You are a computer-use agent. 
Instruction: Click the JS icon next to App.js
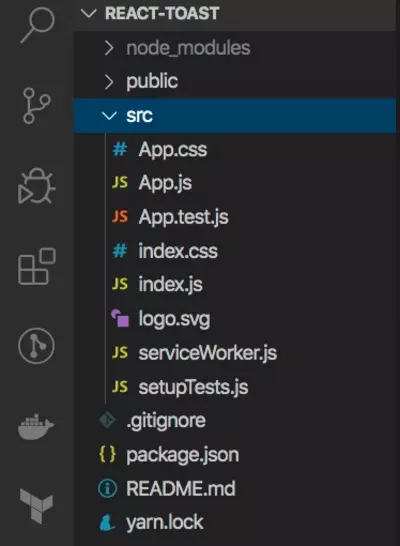[x=120, y=182]
